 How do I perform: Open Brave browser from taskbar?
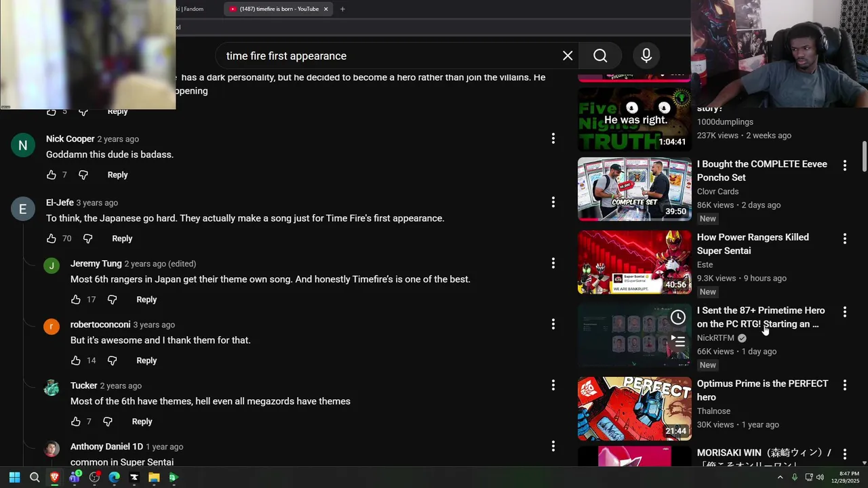(x=54, y=477)
